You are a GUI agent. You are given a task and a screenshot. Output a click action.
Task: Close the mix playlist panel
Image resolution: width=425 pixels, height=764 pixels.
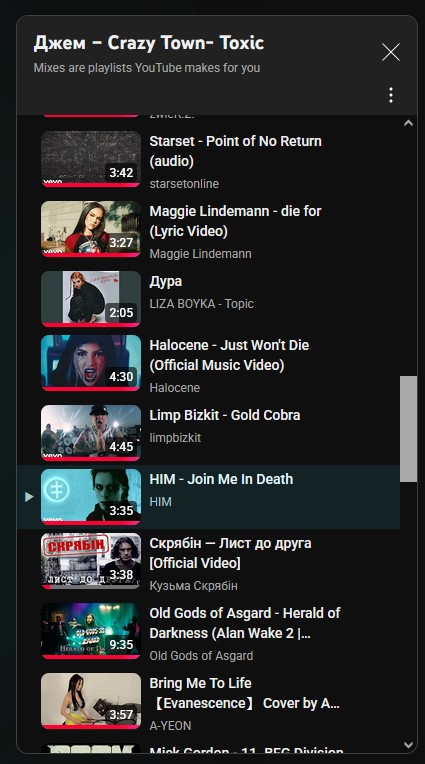coord(391,52)
